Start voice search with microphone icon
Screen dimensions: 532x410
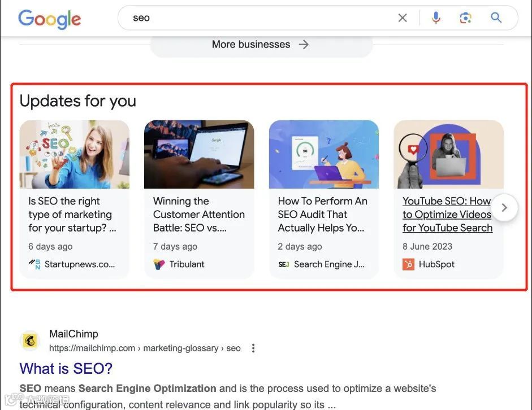436,18
